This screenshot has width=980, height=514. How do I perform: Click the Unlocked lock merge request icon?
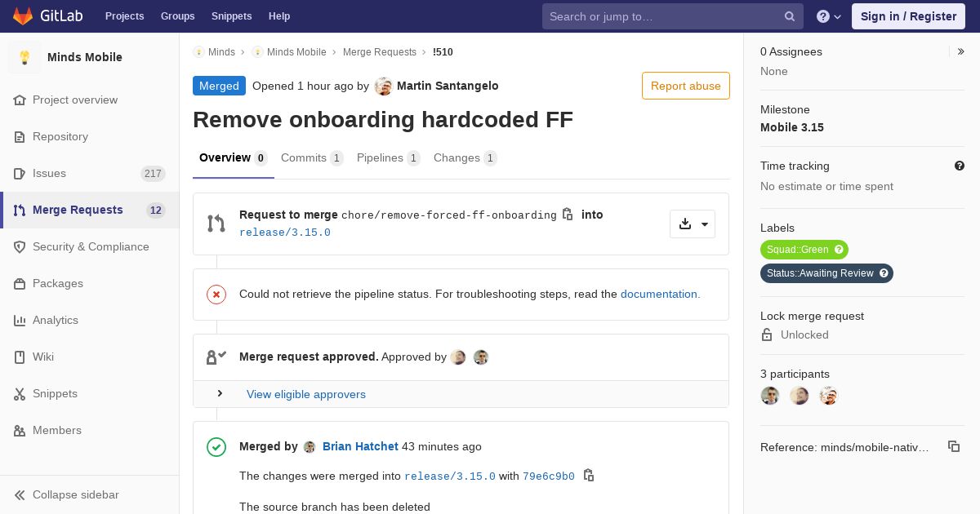point(767,335)
